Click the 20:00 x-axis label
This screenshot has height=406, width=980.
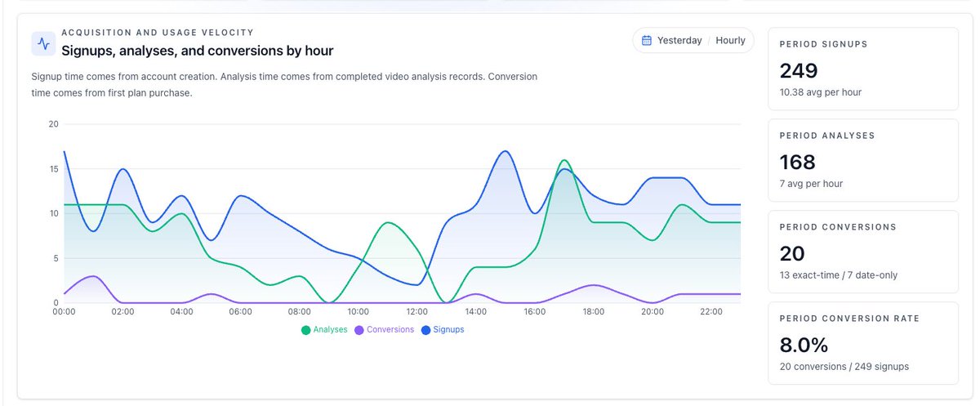[653, 312]
